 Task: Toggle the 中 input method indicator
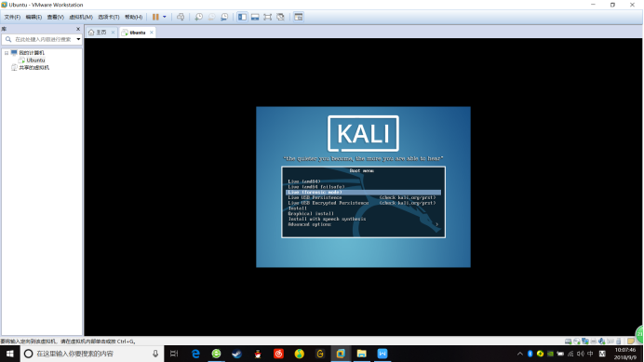click(x=590, y=354)
